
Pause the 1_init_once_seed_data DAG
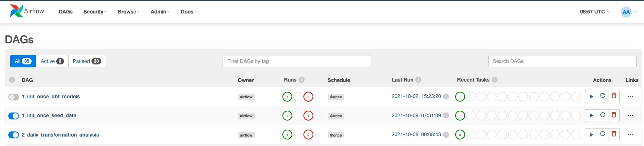14,116
